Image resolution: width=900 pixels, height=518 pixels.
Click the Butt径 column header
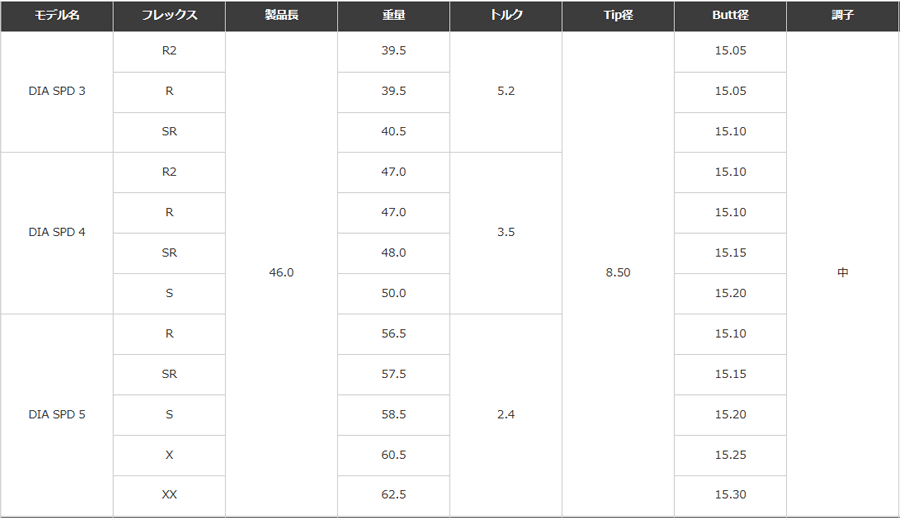click(730, 16)
